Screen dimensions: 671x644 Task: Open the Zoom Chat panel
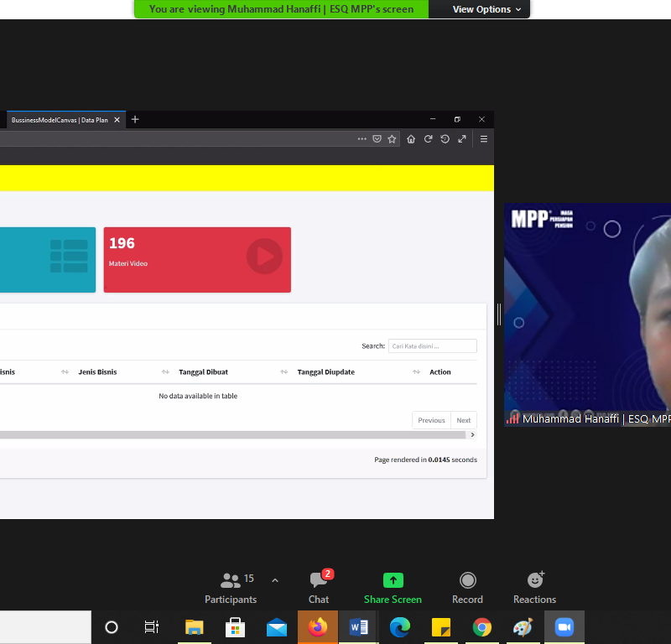(319, 587)
